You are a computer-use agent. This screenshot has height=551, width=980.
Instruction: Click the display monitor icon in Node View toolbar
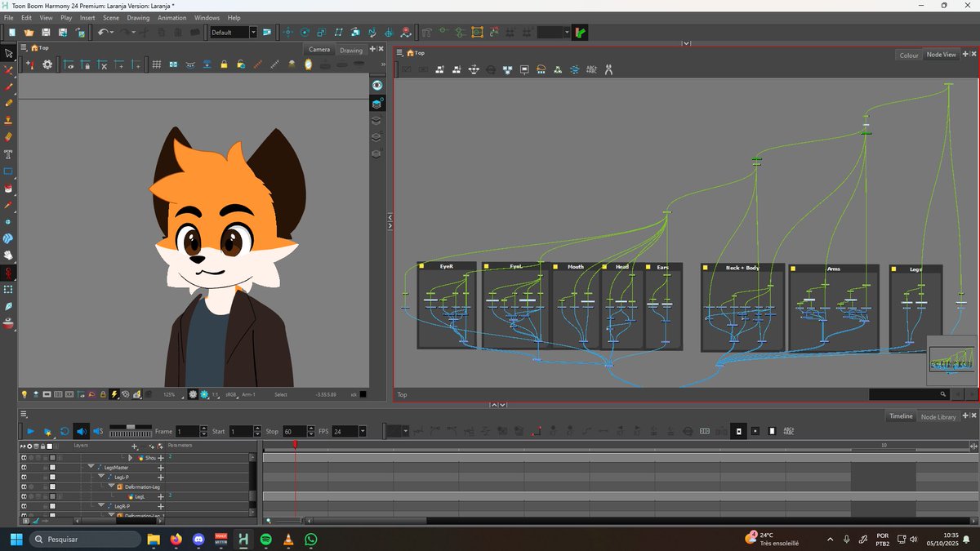click(x=524, y=70)
